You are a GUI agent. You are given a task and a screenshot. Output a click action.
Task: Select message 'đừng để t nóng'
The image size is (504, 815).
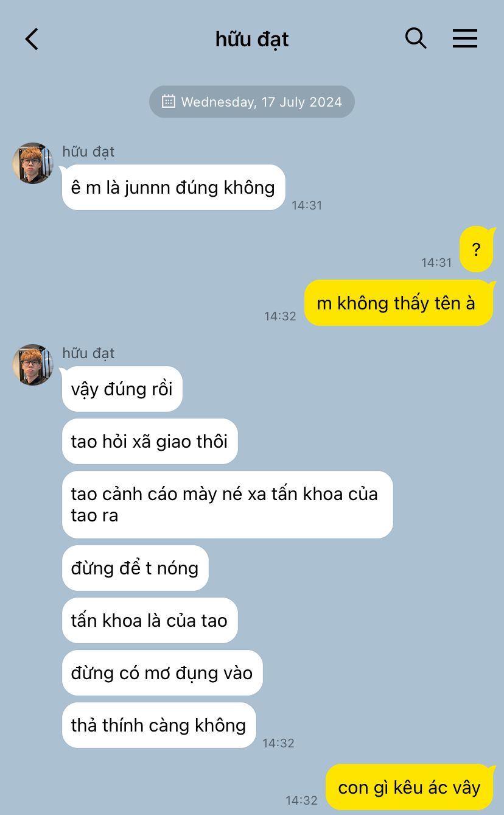pos(135,568)
